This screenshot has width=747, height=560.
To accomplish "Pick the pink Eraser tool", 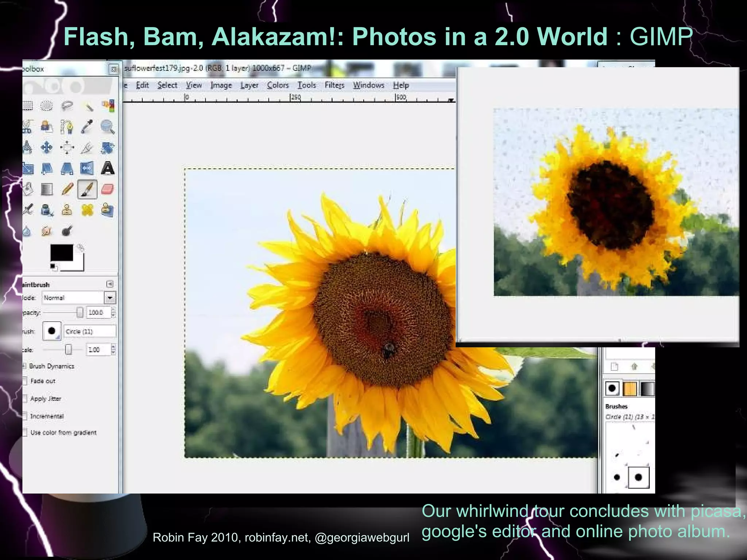I will (108, 189).
